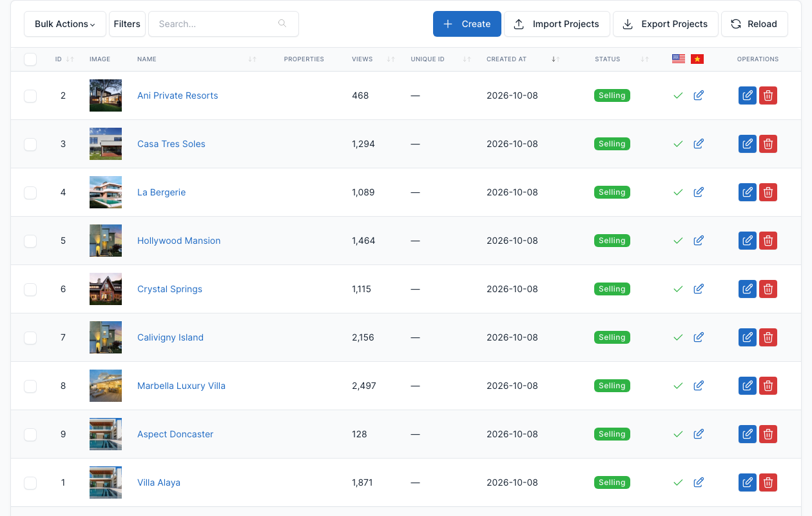Select the Aspect Doncaster row checkbox
This screenshot has width=812, height=516.
tap(30, 435)
